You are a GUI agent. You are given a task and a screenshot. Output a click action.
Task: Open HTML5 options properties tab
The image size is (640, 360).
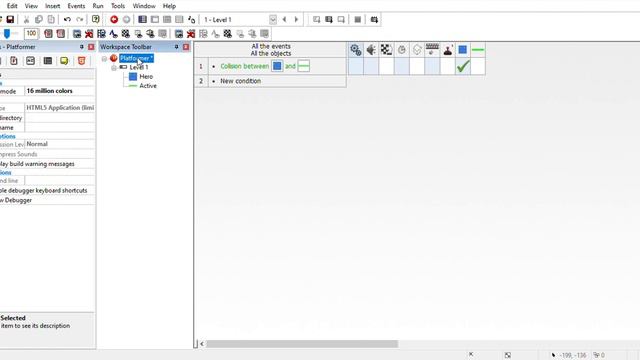coord(82,61)
